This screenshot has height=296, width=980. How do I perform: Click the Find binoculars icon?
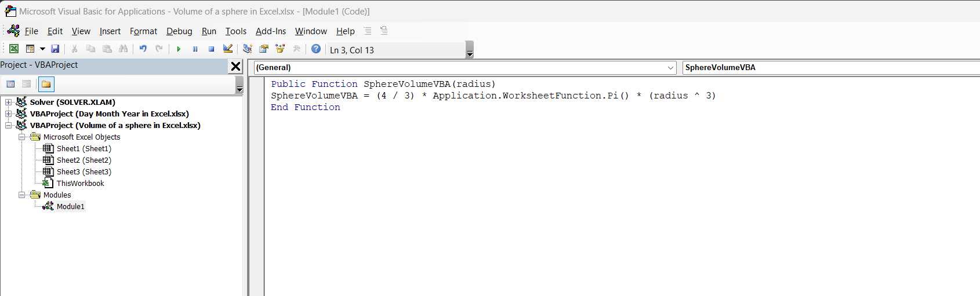(x=124, y=49)
